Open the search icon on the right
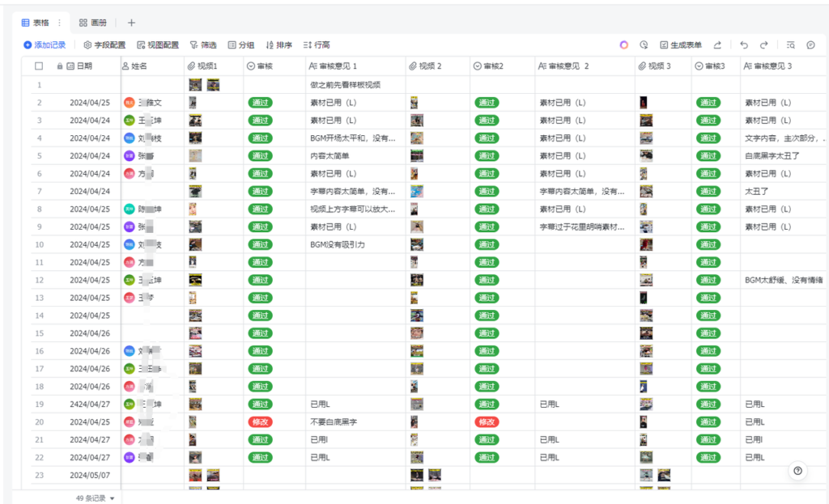This screenshot has width=829, height=504. pos(791,45)
